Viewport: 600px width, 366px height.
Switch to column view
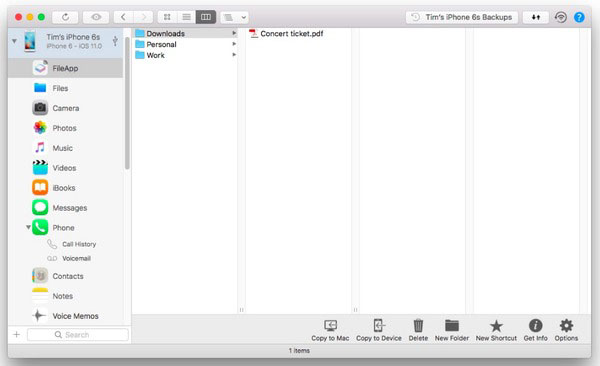point(206,17)
